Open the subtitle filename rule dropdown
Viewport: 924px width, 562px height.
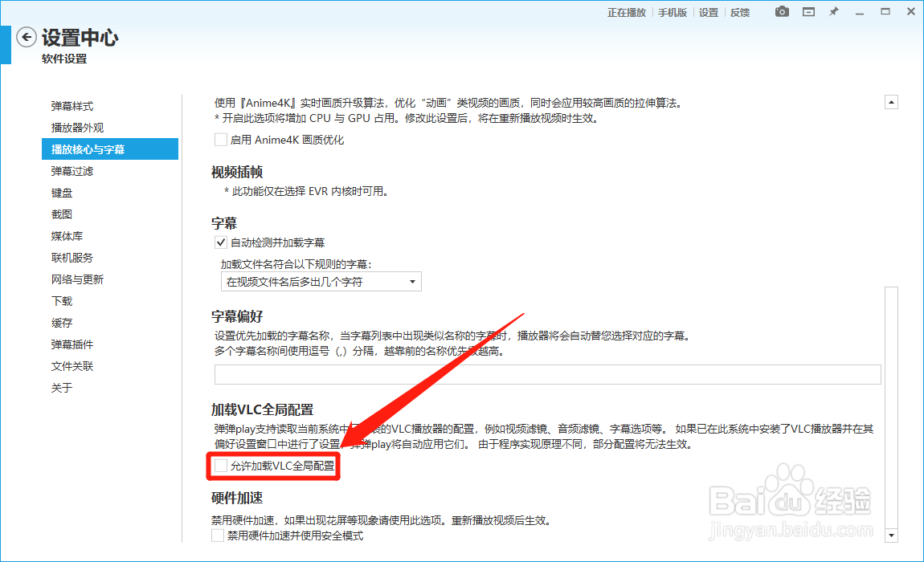click(321, 282)
